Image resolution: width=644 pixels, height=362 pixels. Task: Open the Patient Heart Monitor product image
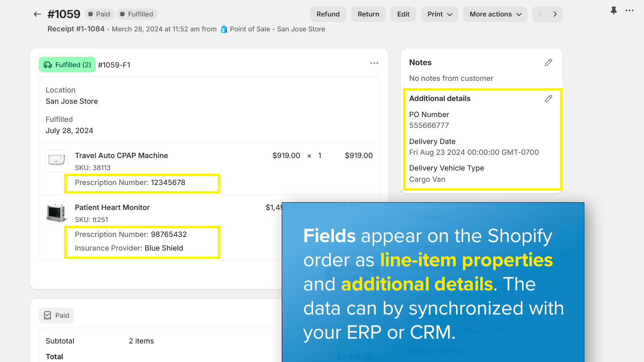click(x=57, y=212)
